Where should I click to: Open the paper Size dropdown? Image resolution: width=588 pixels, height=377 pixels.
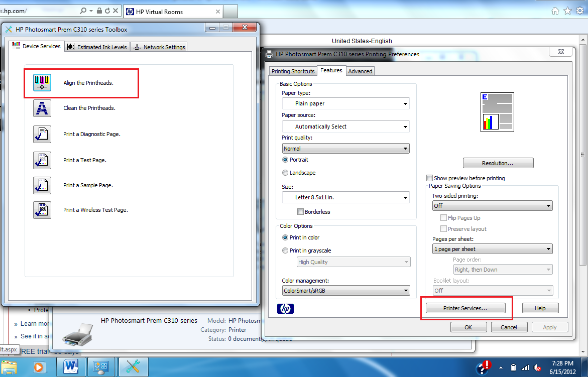point(346,197)
